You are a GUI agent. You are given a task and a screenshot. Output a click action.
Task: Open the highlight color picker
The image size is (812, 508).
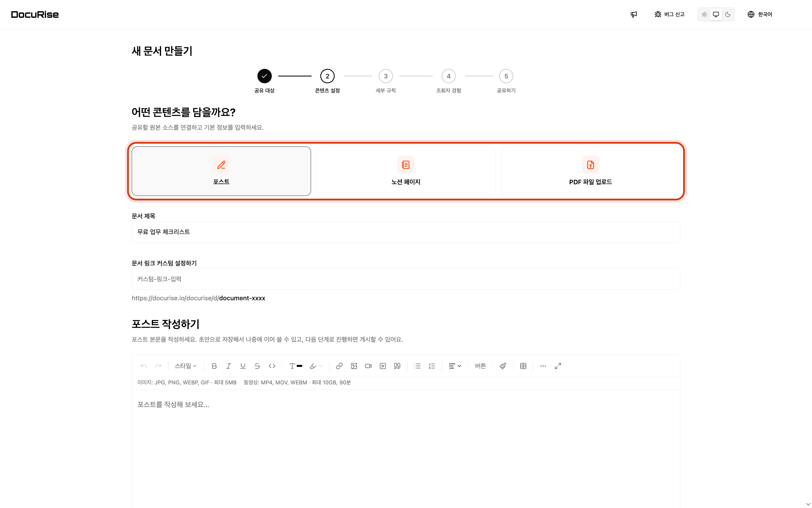[316, 366]
